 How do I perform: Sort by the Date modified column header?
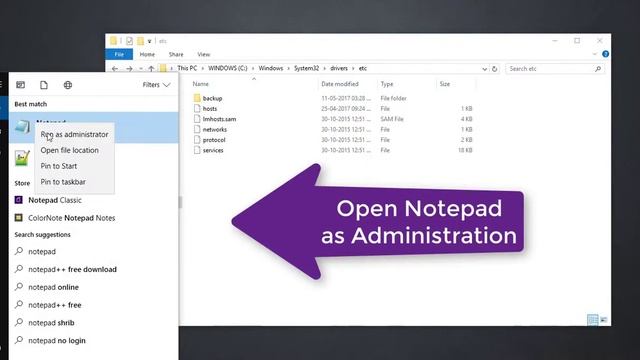point(340,84)
